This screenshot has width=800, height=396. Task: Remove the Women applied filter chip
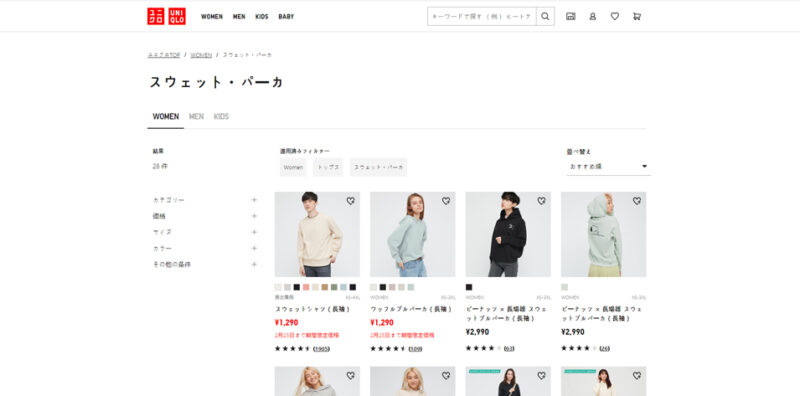[x=293, y=167]
